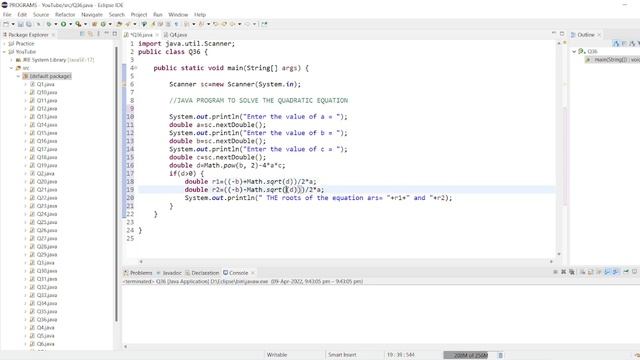The image size is (640, 360).
Task: Close the Q36.java editor tab
Action: (157, 35)
